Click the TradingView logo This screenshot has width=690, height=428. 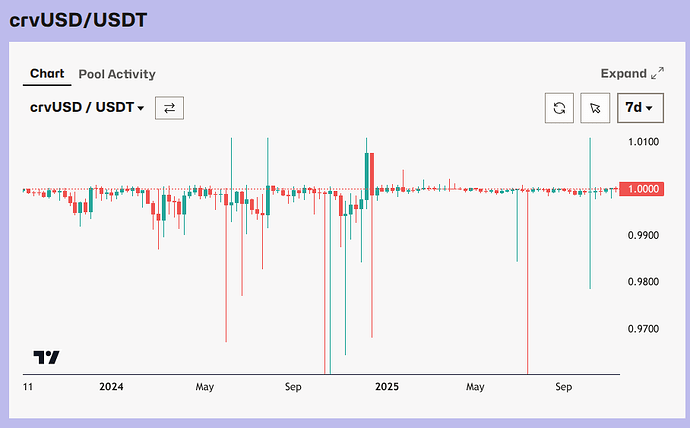point(46,357)
